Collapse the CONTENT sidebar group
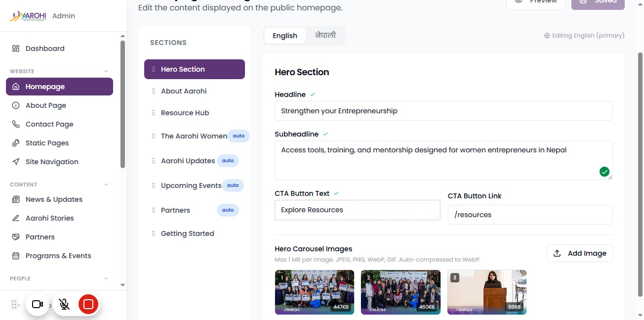644x320 pixels. pos(106,184)
